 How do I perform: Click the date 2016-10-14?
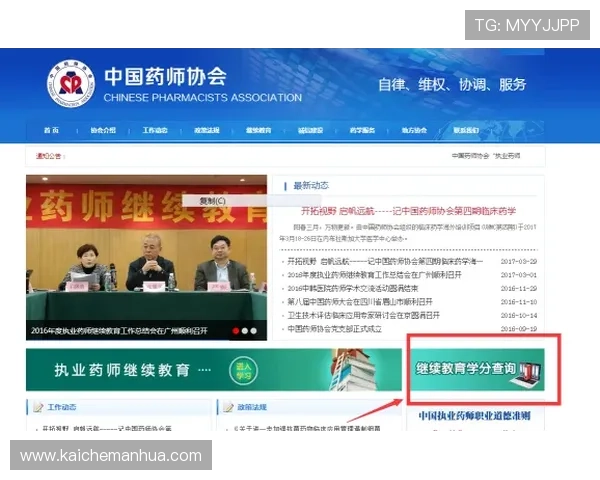(519, 315)
